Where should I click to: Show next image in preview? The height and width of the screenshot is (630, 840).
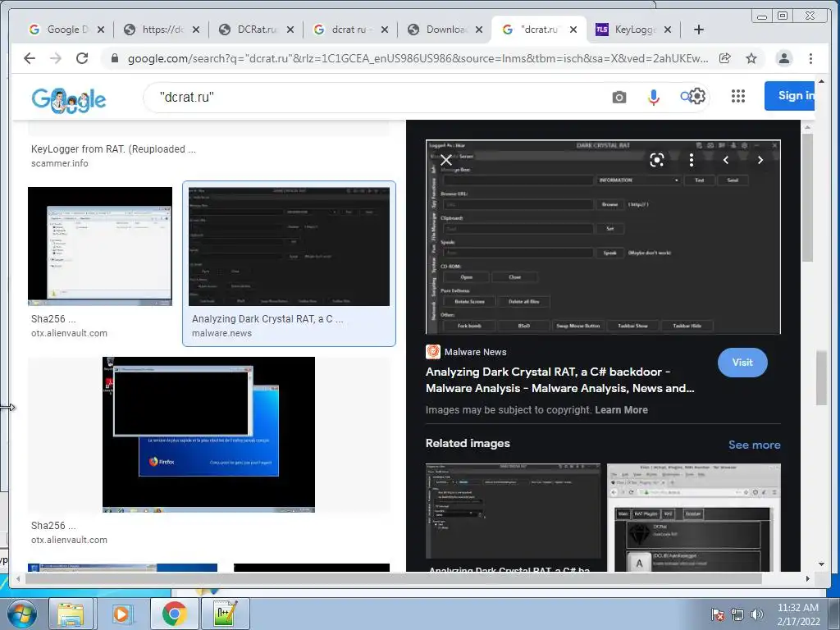click(760, 160)
